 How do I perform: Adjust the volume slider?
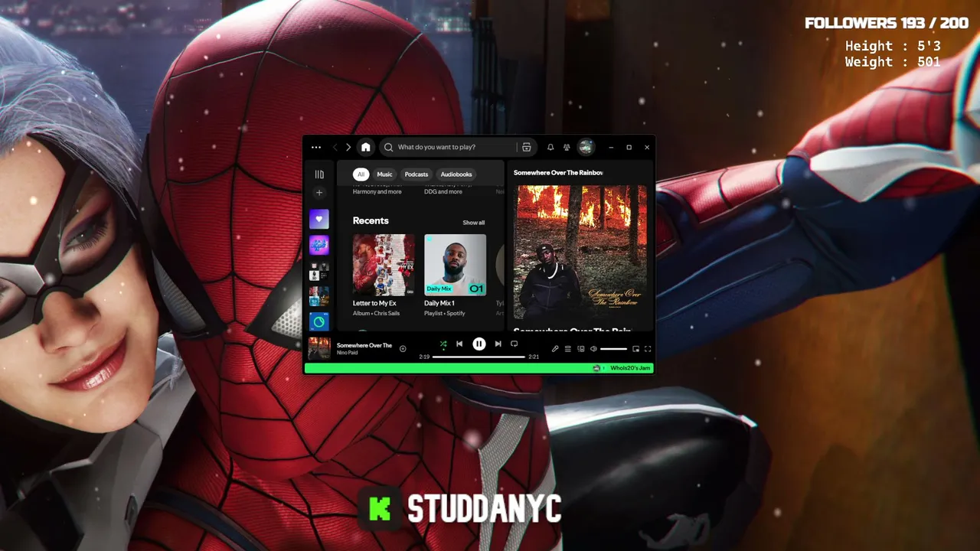[x=613, y=349]
